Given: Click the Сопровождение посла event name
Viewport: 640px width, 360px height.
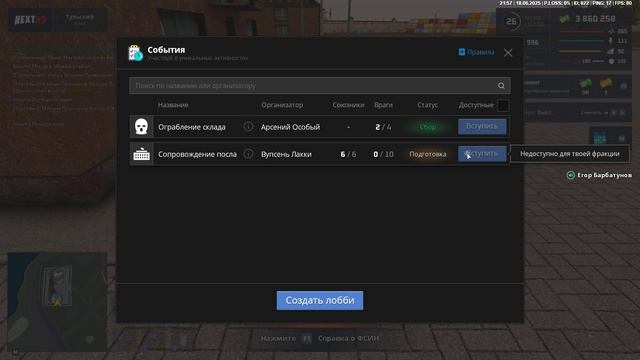Looking at the screenshot, I should click(x=198, y=154).
